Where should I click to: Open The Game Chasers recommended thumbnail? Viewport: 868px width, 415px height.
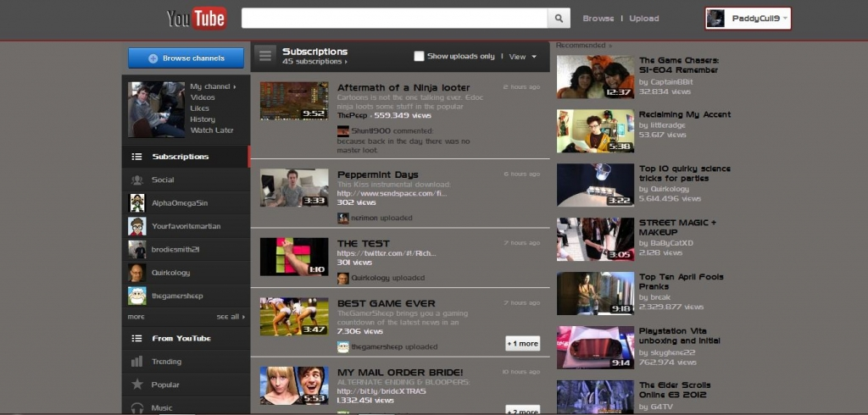pyautogui.click(x=595, y=77)
